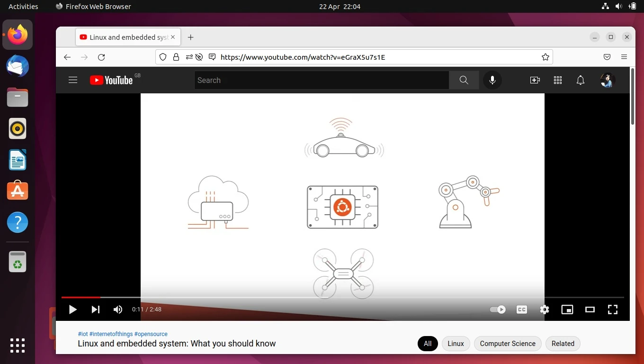The height and width of the screenshot is (364, 644).
Task: Open Ubuntu Software from the dock
Action: pyautogui.click(x=18, y=191)
